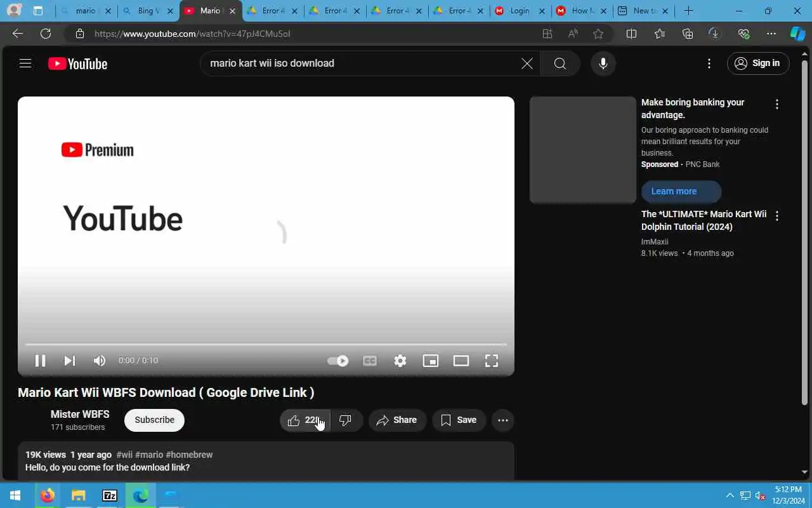Go to the YouTube home logo
The image size is (812, 508).
(77, 63)
